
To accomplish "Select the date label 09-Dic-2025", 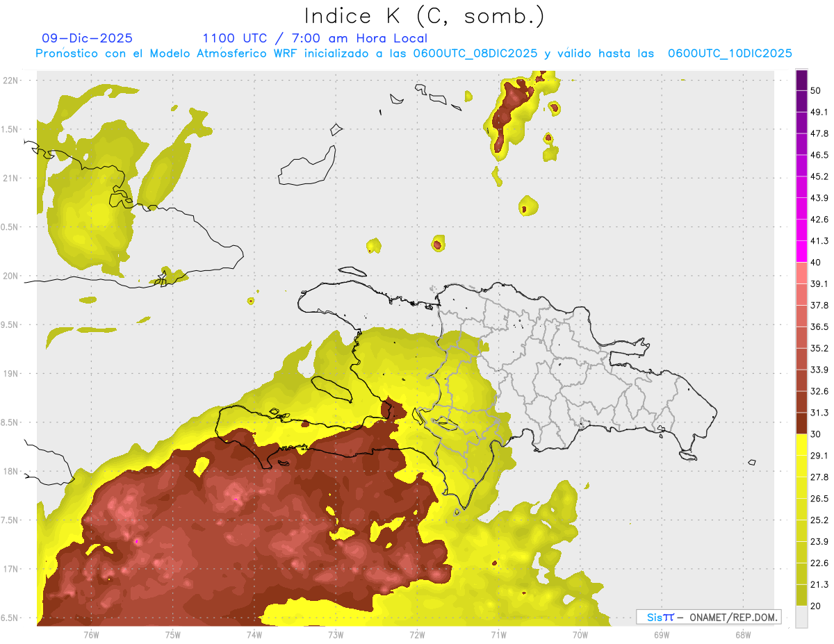I will click(x=87, y=38).
